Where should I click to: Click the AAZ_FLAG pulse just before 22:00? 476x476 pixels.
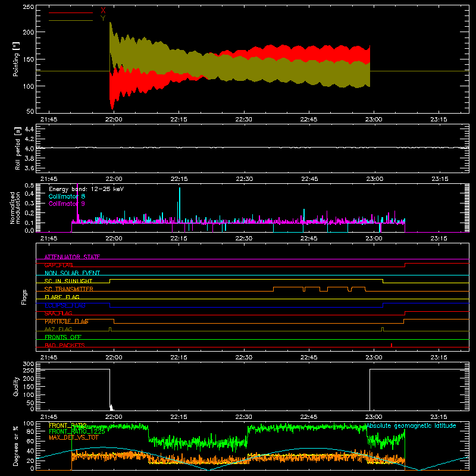[110, 329]
